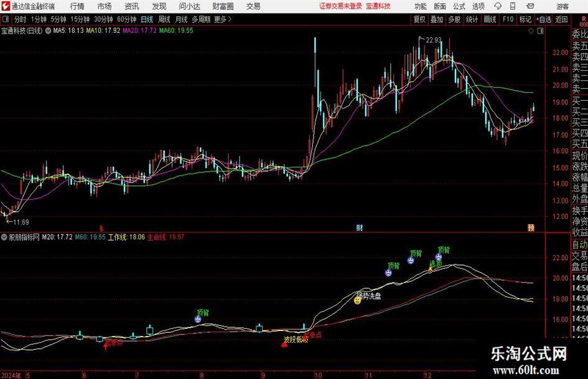Click the 2024年 date axis label
Viewport: 588px width, 379px height.
point(11,375)
